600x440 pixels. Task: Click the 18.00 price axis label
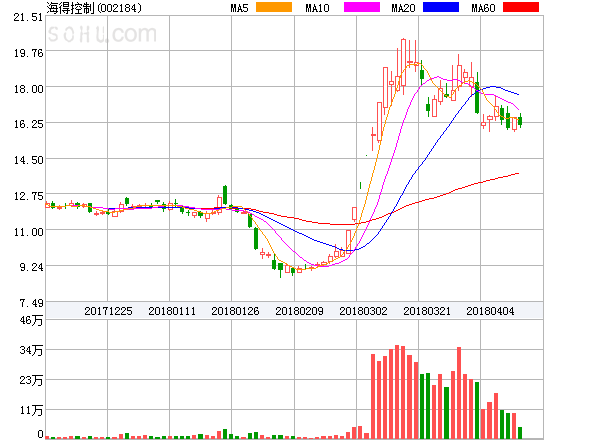(29, 89)
